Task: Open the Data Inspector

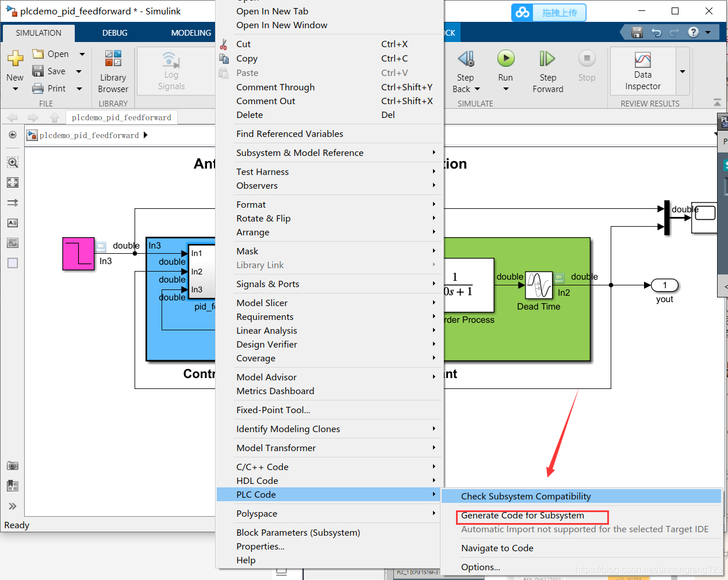Action: point(643,72)
